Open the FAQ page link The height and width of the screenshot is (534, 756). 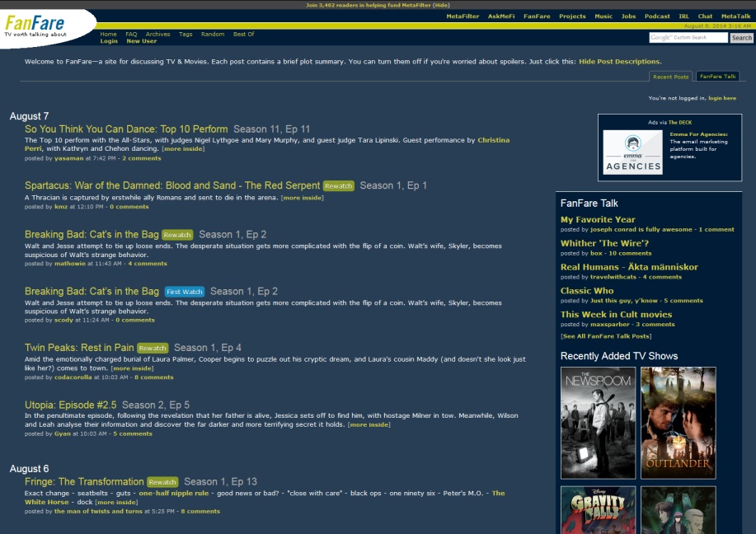pyautogui.click(x=131, y=35)
